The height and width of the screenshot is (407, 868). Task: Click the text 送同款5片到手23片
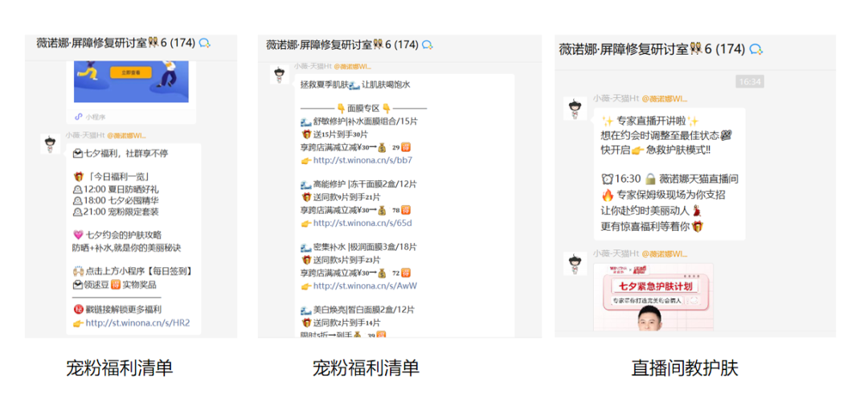click(346, 260)
